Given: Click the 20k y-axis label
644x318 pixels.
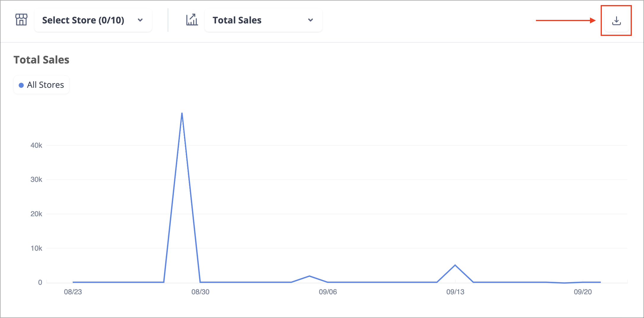Looking at the screenshot, I should click(36, 214).
